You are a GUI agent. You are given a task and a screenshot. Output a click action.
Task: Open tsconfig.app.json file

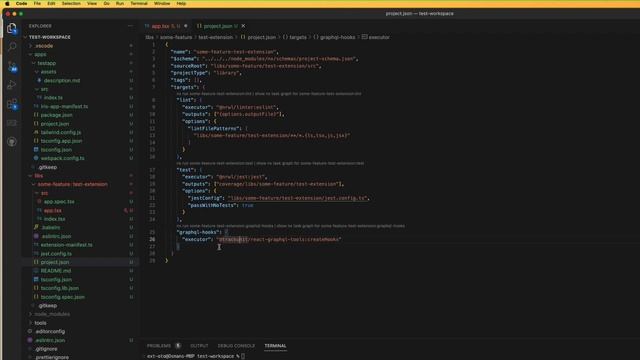[61, 141]
